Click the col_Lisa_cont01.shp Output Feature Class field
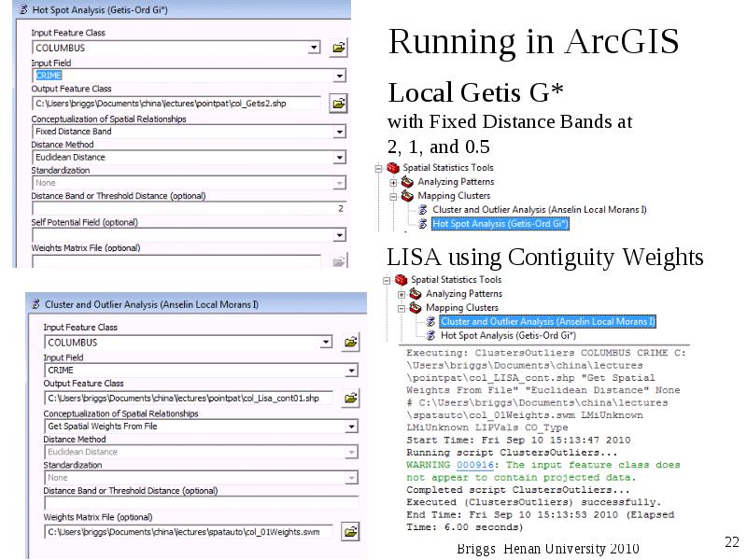 coord(189,399)
